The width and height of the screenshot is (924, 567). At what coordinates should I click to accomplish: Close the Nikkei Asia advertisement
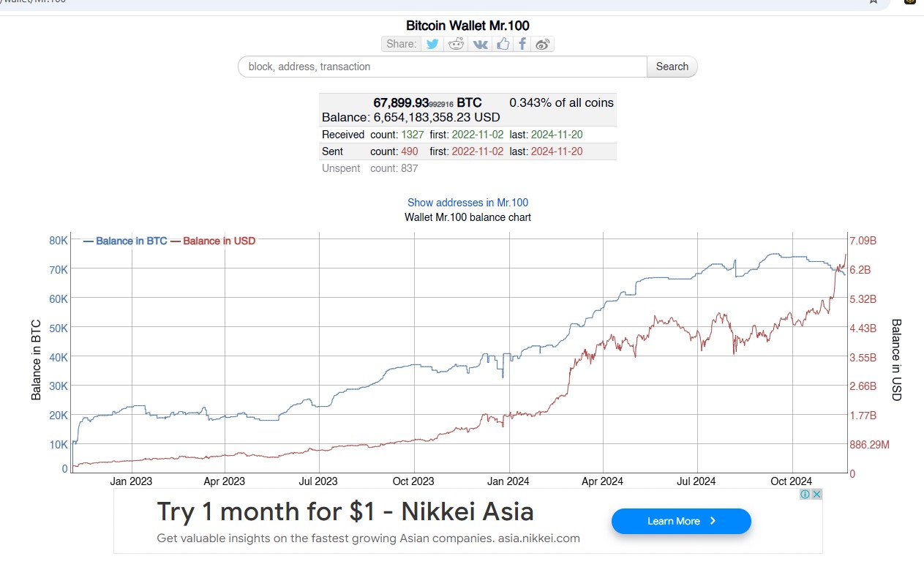click(816, 495)
